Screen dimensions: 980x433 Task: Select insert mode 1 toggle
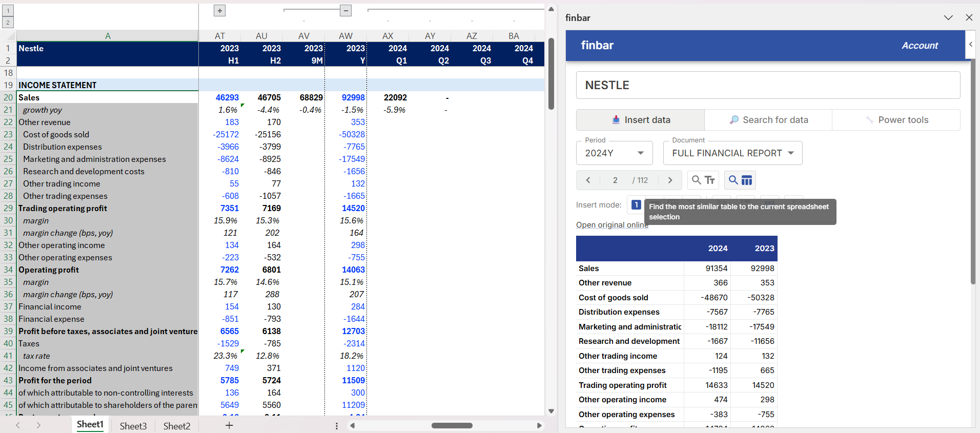tap(636, 205)
